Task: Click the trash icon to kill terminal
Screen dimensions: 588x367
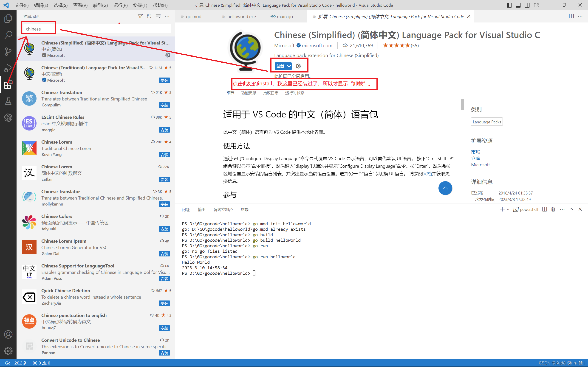Action: tap(553, 209)
